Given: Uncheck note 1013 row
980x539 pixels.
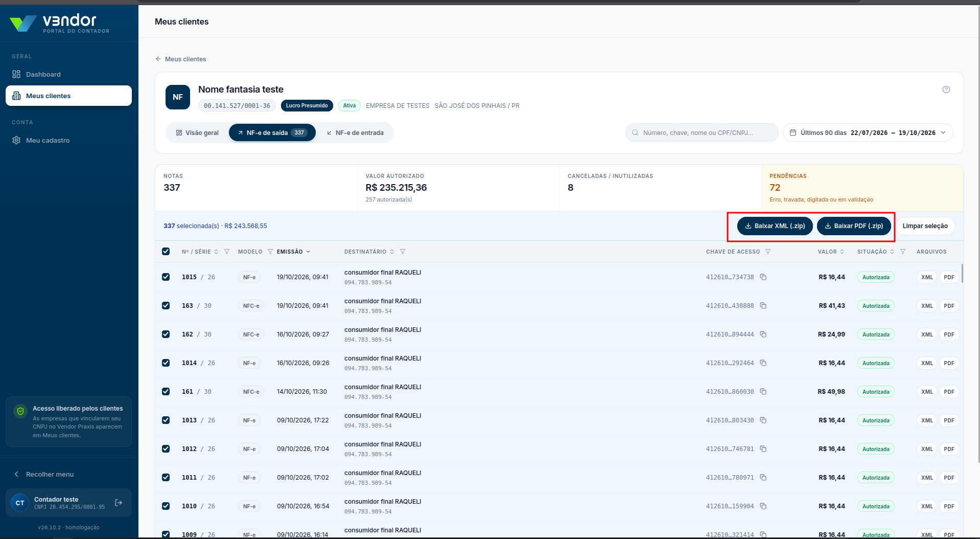Looking at the screenshot, I should pyautogui.click(x=166, y=420).
